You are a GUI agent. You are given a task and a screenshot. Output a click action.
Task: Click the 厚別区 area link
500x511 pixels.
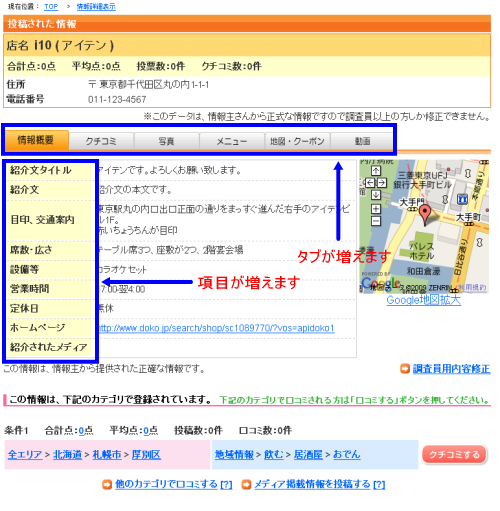pos(146,455)
